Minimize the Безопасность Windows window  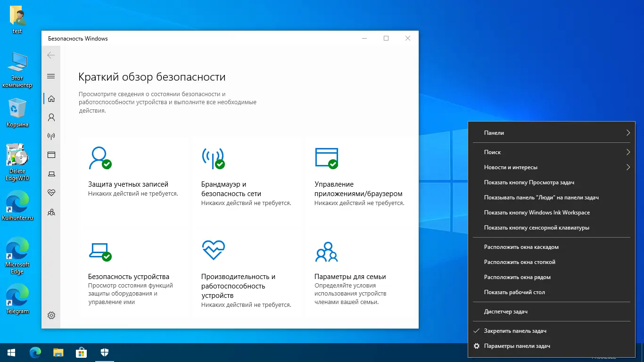point(364,39)
